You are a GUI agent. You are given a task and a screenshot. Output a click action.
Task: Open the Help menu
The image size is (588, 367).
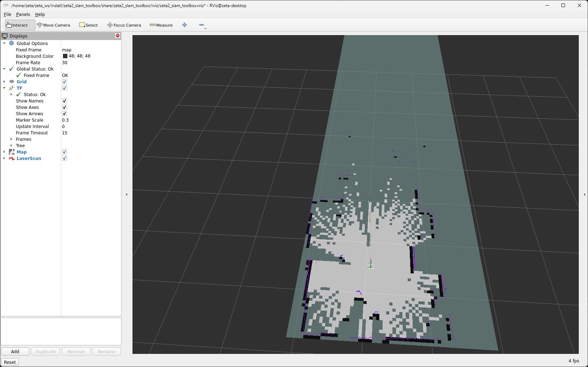[40, 15]
